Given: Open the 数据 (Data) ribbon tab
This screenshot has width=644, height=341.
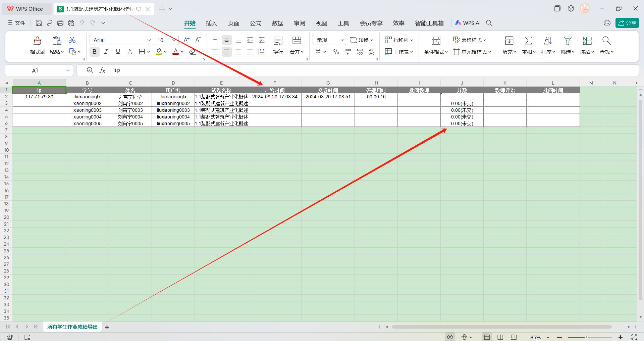Looking at the screenshot, I should [x=277, y=23].
